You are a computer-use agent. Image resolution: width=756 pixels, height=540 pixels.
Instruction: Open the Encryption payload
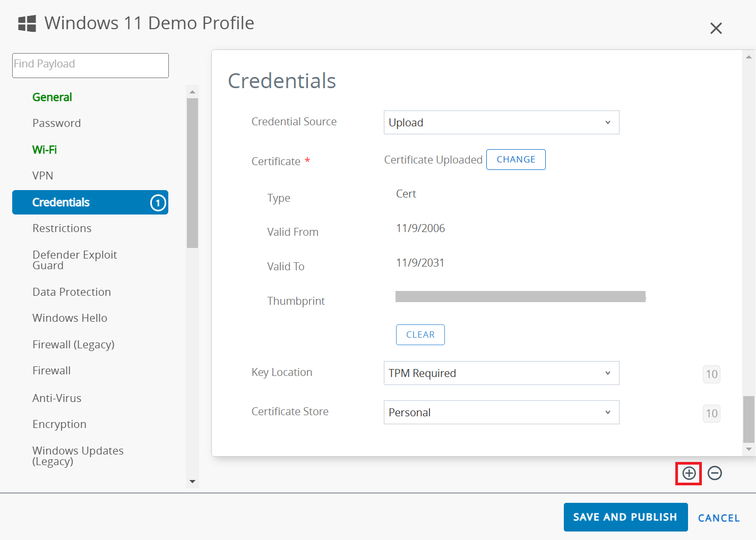pyautogui.click(x=59, y=424)
